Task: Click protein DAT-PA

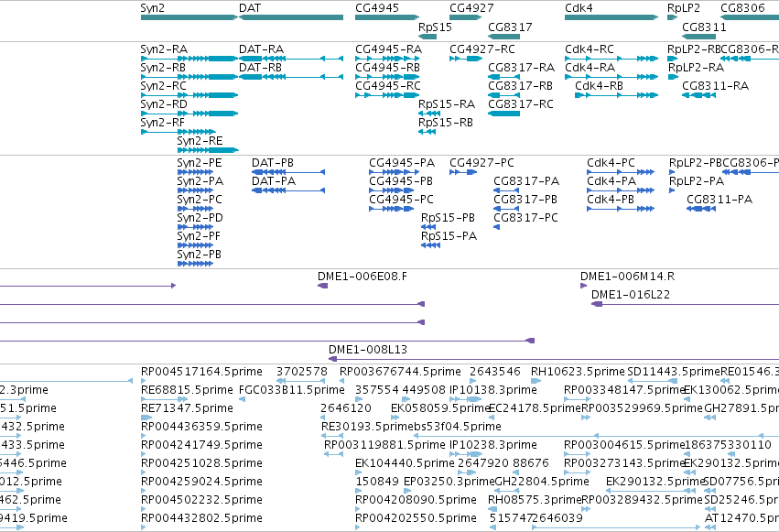Action: point(288,190)
